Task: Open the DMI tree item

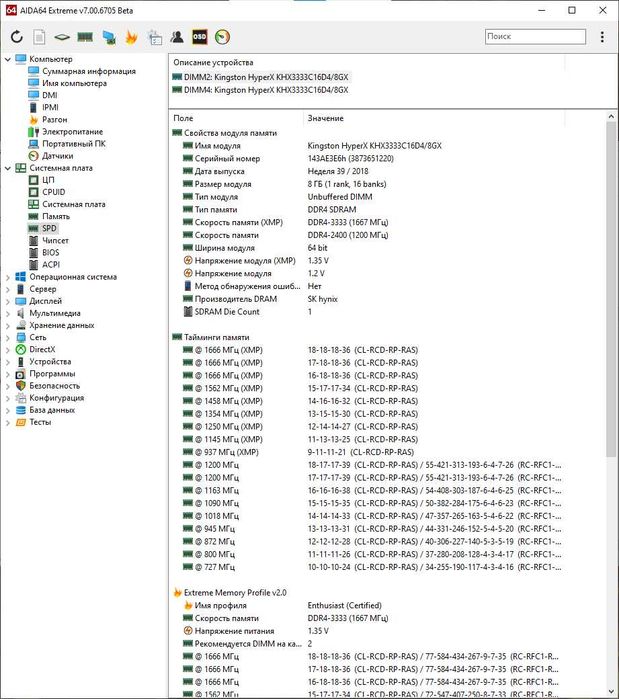Action: [49, 95]
